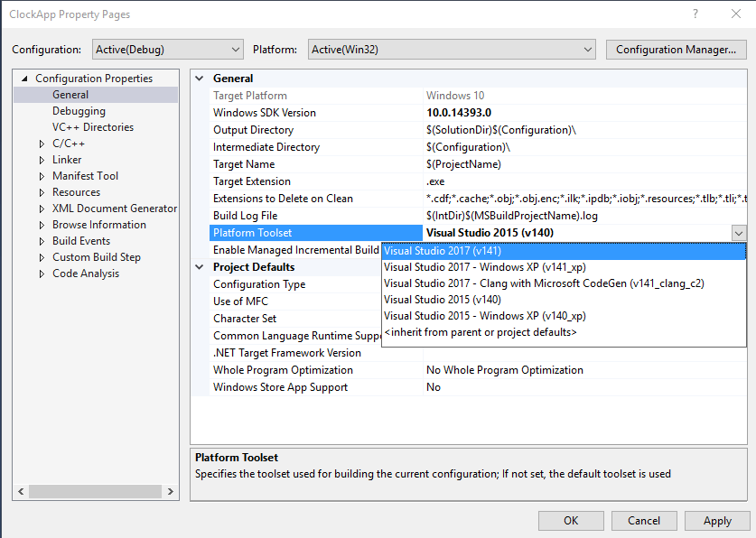Open the Linker properties page
This screenshot has width=756, height=538.
point(67,160)
